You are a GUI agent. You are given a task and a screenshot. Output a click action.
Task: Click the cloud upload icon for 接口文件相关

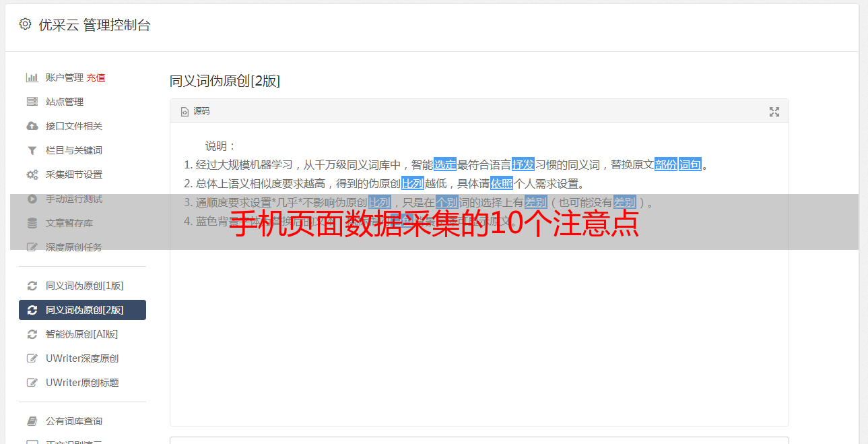click(32, 126)
